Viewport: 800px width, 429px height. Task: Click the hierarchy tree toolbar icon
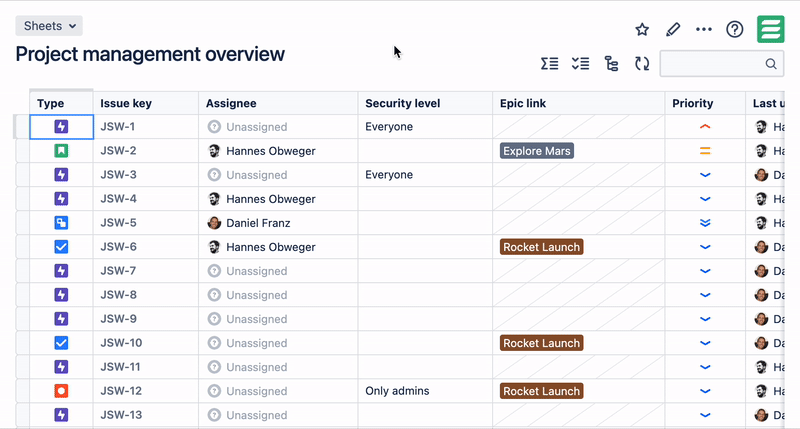[x=611, y=64]
